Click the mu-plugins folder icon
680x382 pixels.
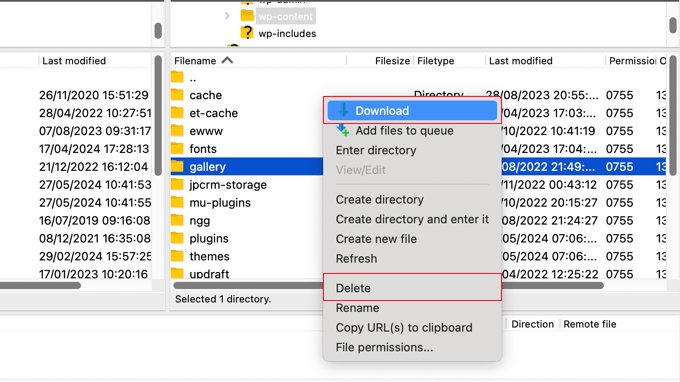[177, 202]
